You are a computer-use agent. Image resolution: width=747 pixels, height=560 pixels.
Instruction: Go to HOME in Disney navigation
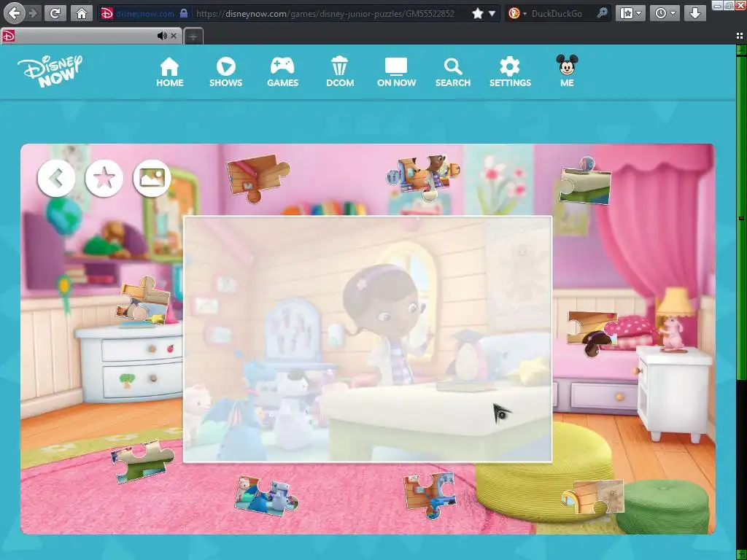tap(169, 72)
